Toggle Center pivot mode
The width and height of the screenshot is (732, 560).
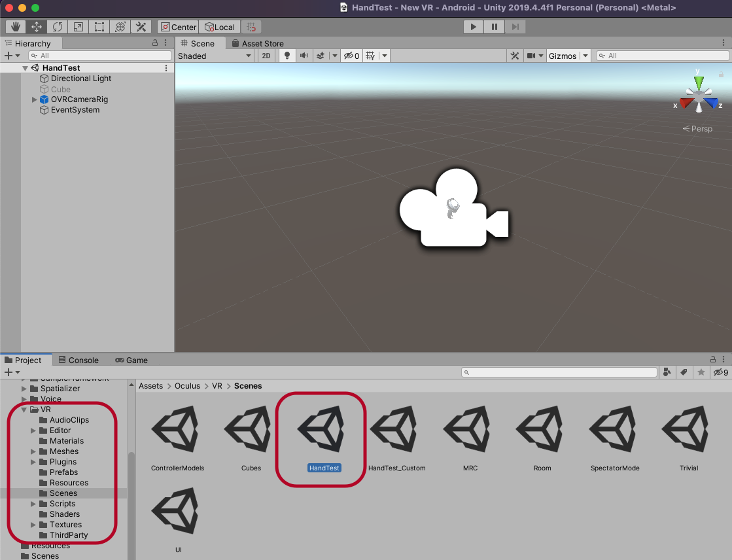pos(179,27)
